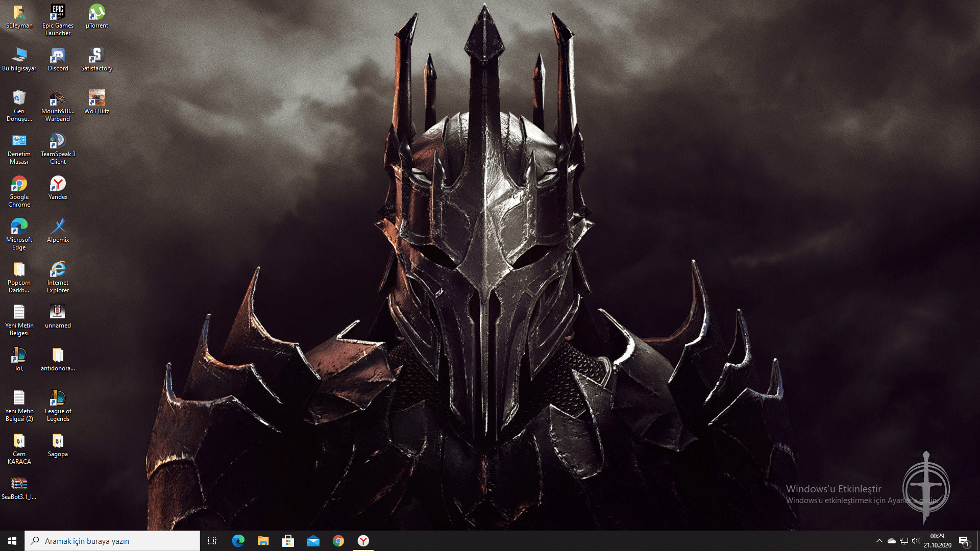Open Task View in taskbar

coord(212,541)
